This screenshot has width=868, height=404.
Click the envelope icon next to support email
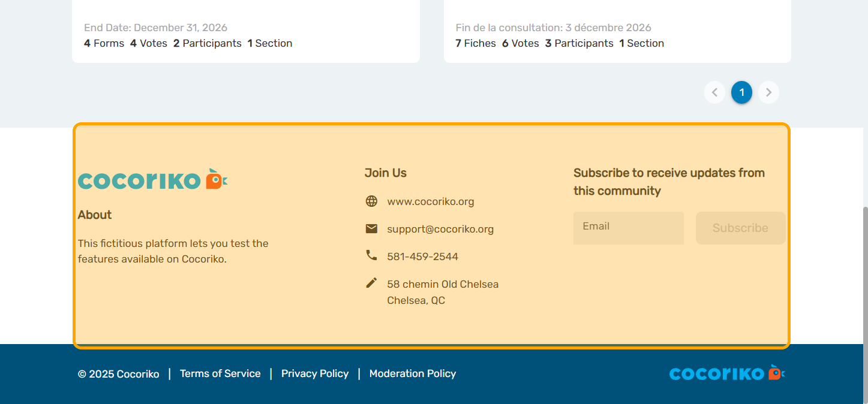tap(371, 229)
